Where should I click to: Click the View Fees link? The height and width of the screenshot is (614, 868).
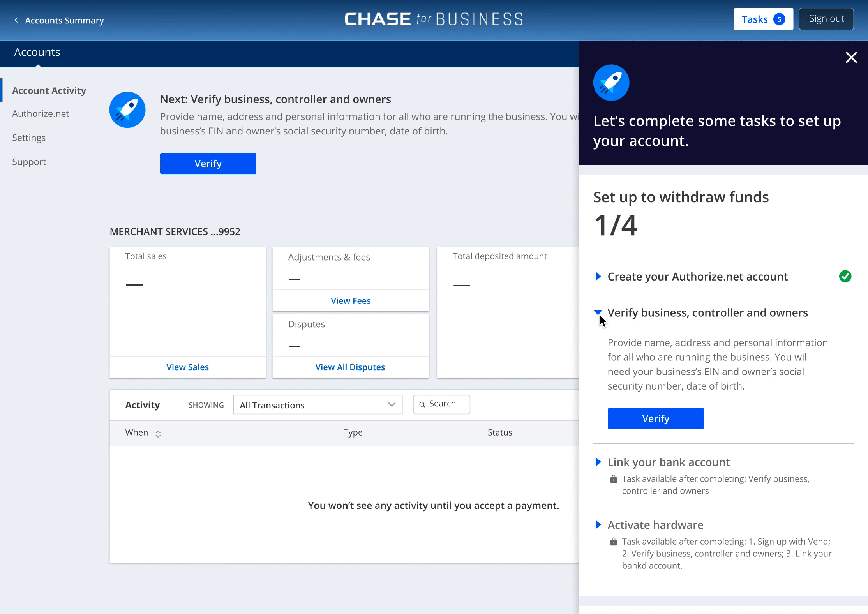(351, 301)
